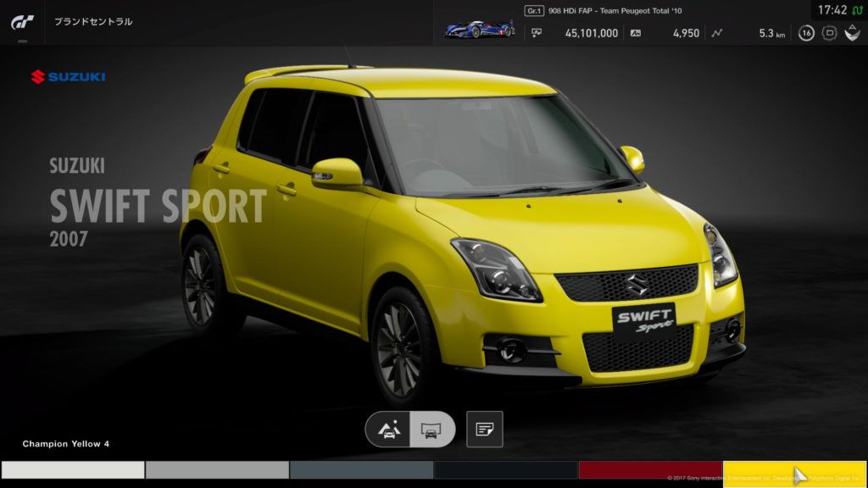868x488 pixels.
Task: Pick the dark blue-gray color swatch
Action: pos(361,469)
